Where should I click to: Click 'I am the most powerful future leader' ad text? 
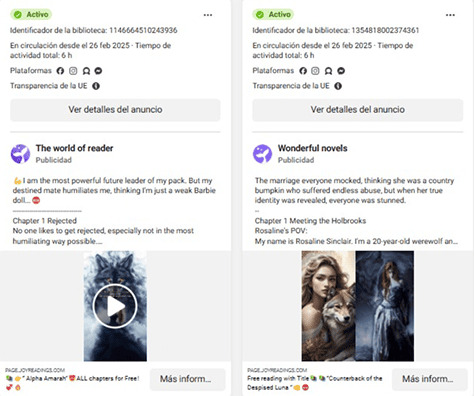[x=114, y=190]
